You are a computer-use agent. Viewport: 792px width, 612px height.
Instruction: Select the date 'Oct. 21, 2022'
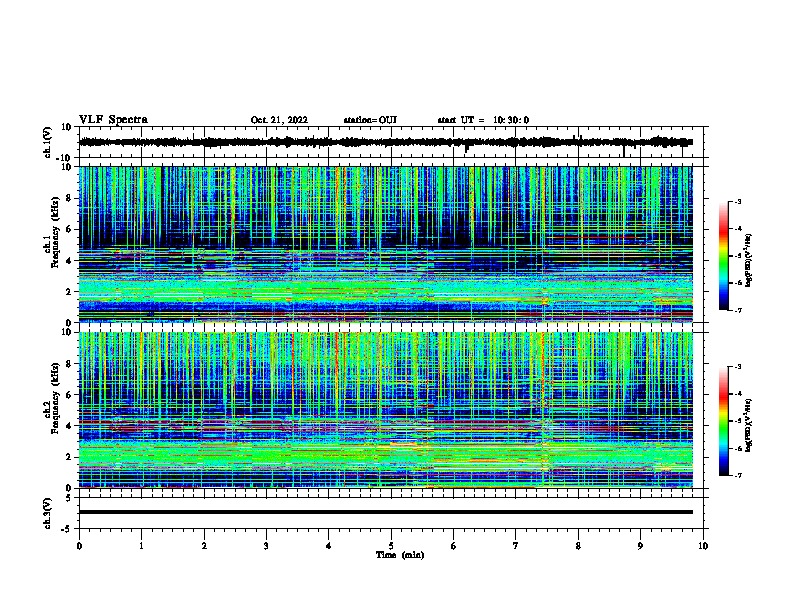(x=279, y=120)
